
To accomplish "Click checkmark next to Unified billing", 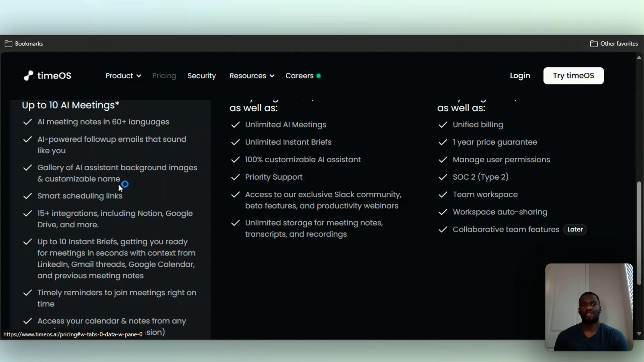I will pyautogui.click(x=443, y=125).
